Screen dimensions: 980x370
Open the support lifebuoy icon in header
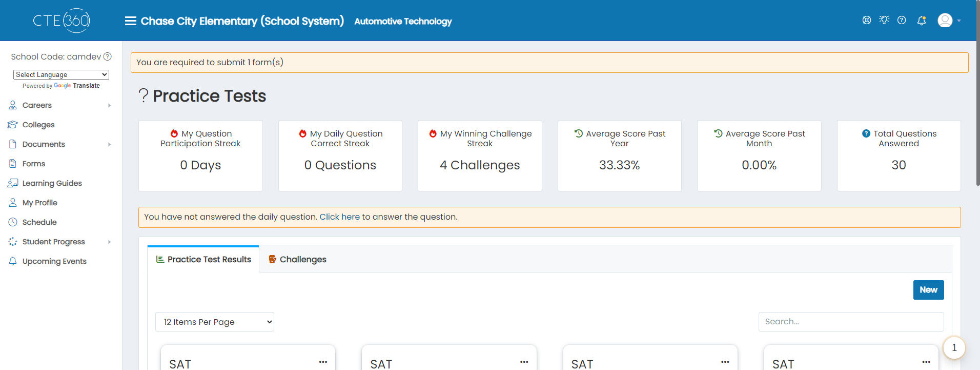pyautogui.click(x=867, y=20)
